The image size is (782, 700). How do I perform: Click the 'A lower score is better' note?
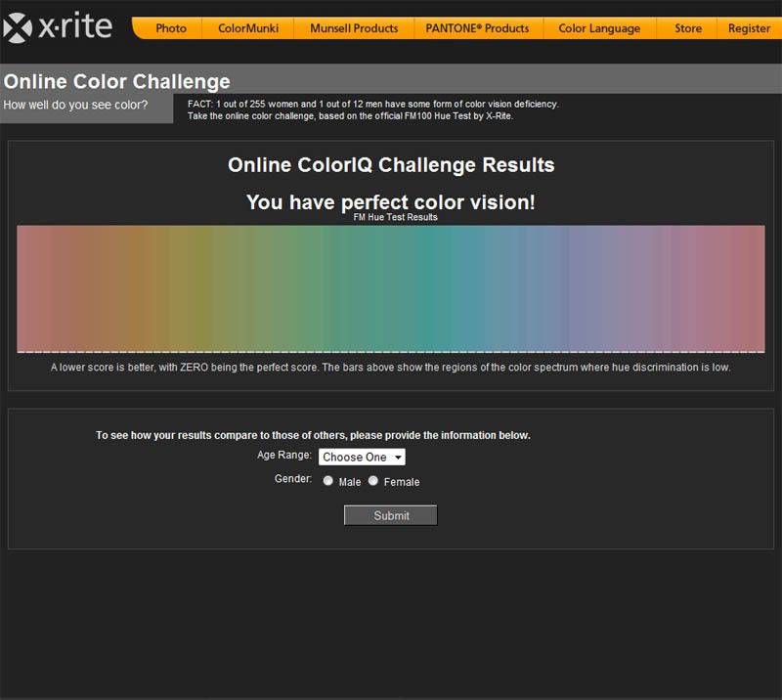(x=390, y=368)
